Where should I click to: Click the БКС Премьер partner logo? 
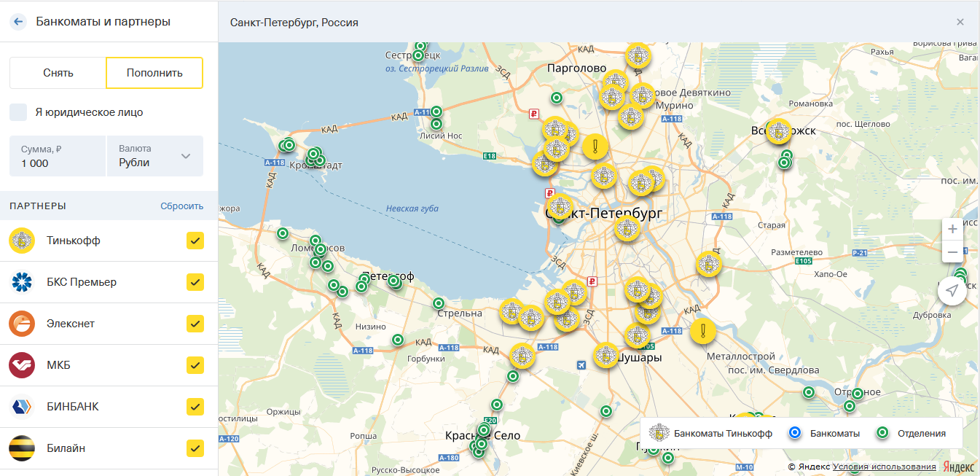pos(22,282)
